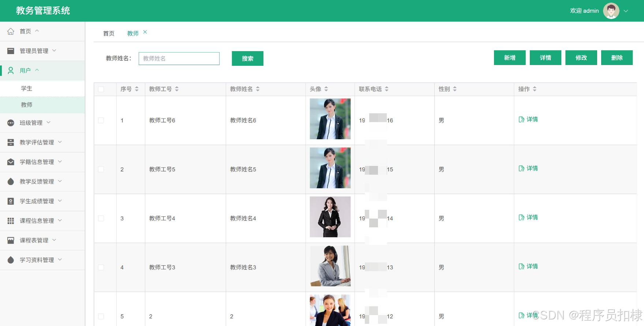Expand the 教学评估管理 chevron
Image resolution: width=644 pixels, height=326 pixels.
[x=60, y=142]
